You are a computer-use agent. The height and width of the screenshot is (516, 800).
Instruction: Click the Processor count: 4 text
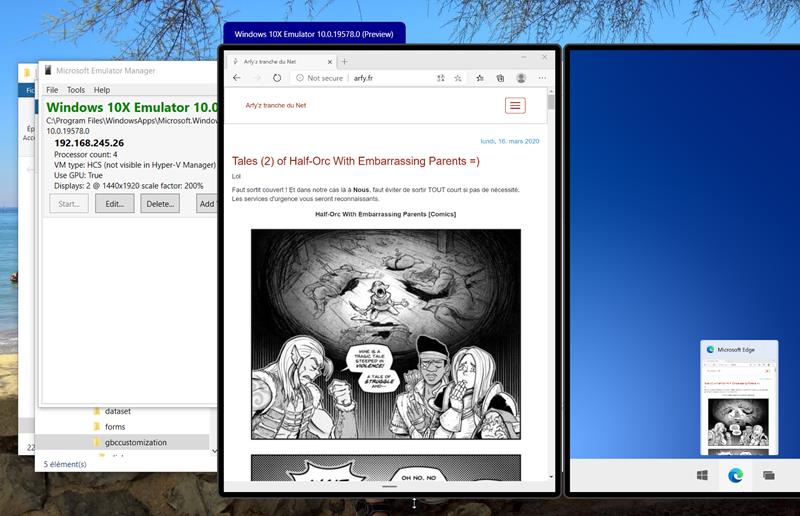tap(86, 154)
